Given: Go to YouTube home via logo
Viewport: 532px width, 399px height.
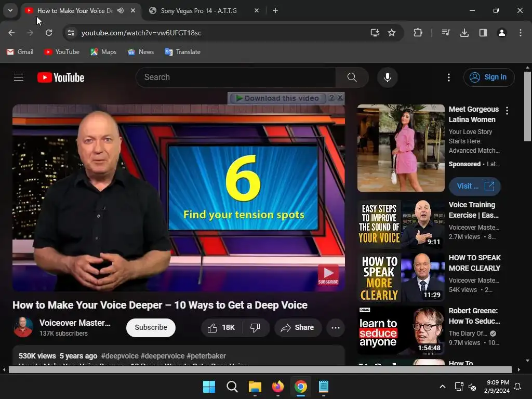Looking at the screenshot, I should pos(61,77).
